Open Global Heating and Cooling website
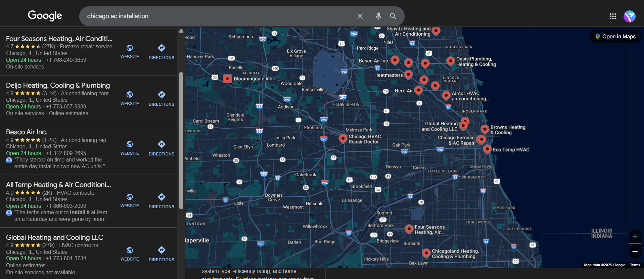 coord(130,254)
